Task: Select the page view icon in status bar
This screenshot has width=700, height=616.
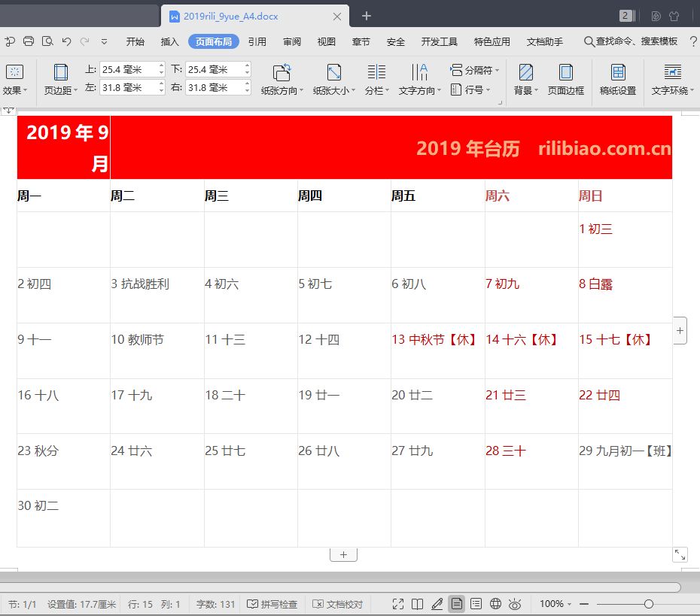Action: pos(457,604)
